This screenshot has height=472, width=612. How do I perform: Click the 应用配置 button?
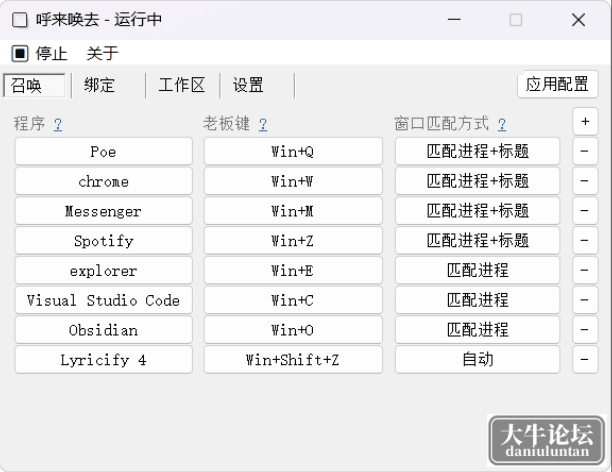pos(557,84)
